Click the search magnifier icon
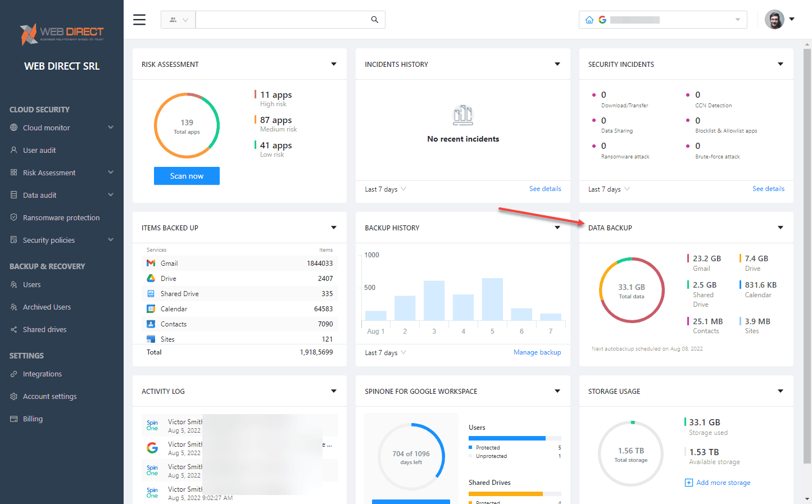 tap(375, 20)
